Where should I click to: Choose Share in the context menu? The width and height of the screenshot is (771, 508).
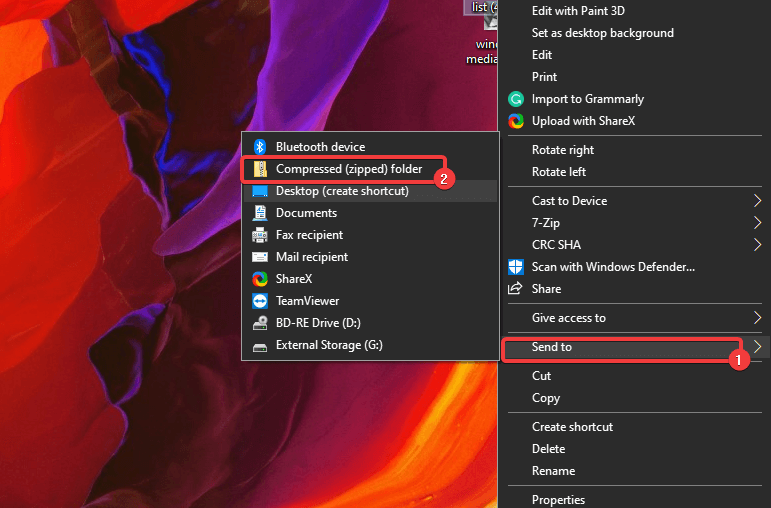[x=635, y=289]
